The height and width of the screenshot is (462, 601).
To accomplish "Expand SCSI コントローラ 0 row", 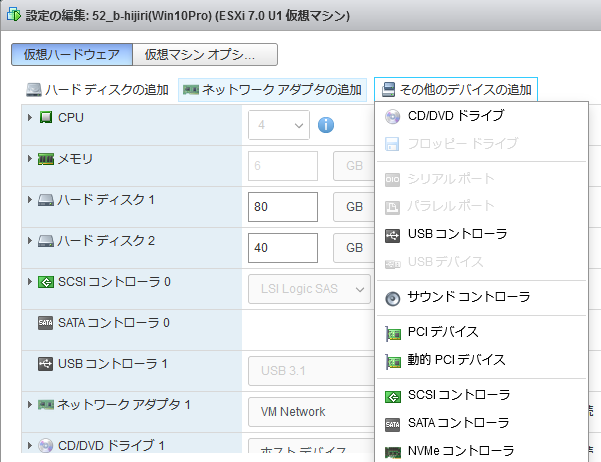I will point(30,282).
